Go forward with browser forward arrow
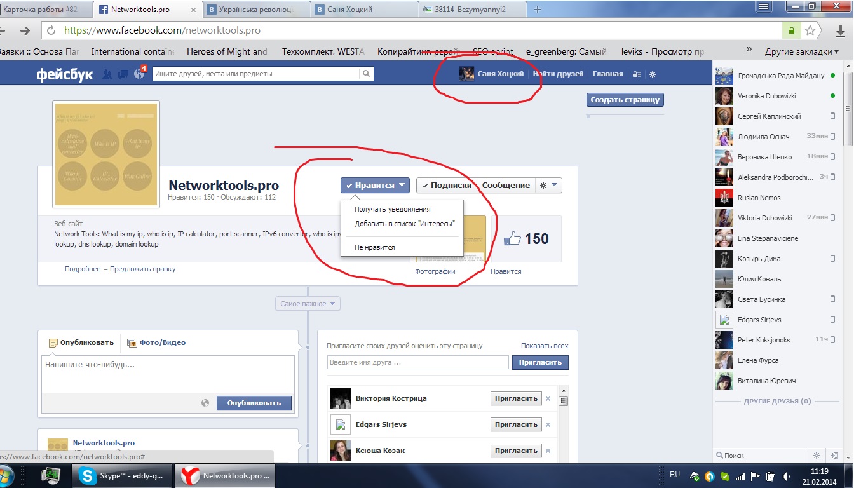Image resolution: width=868 pixels, height=488 pixels. click(25, 30)
